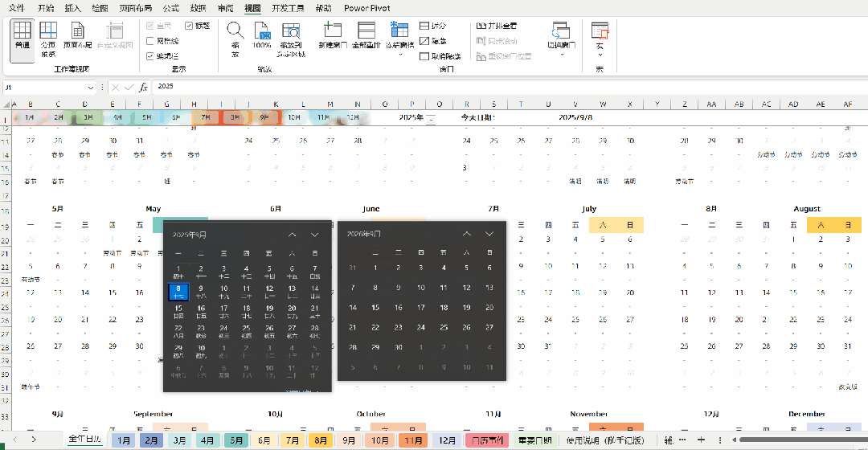The image size is (868, 450).
Task: Click the sheet tab bar options vertical dots
Action: tap(719, 440)
